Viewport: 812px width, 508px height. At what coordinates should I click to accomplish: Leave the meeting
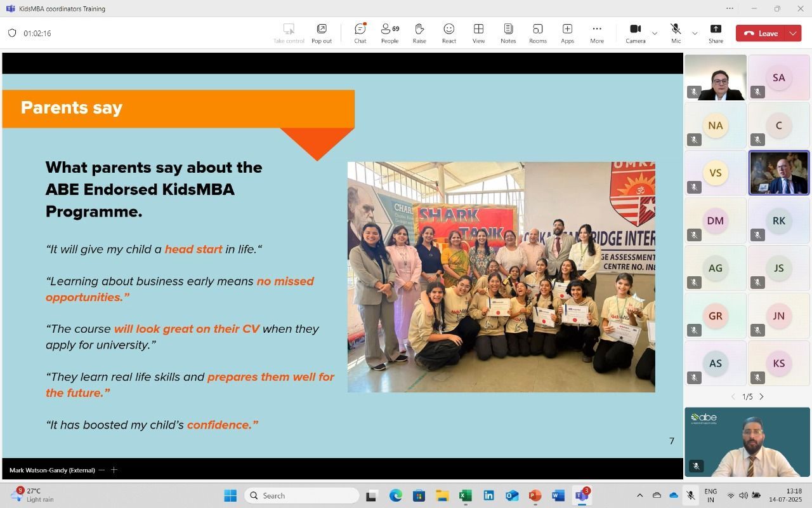(761, 33)
